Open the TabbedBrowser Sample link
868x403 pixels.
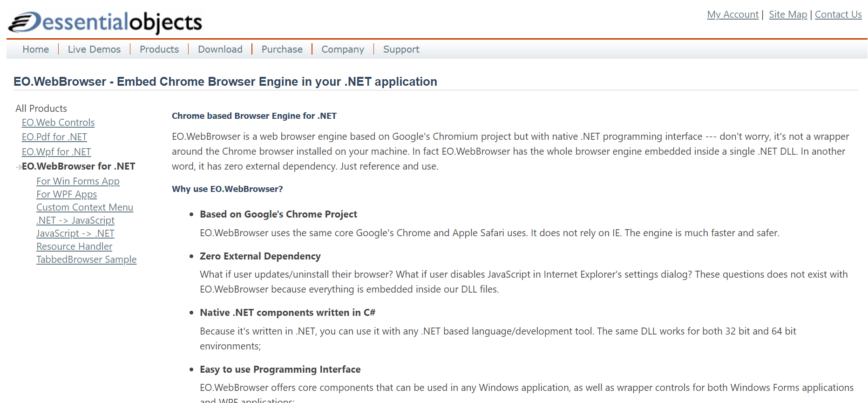pos(86,260)
